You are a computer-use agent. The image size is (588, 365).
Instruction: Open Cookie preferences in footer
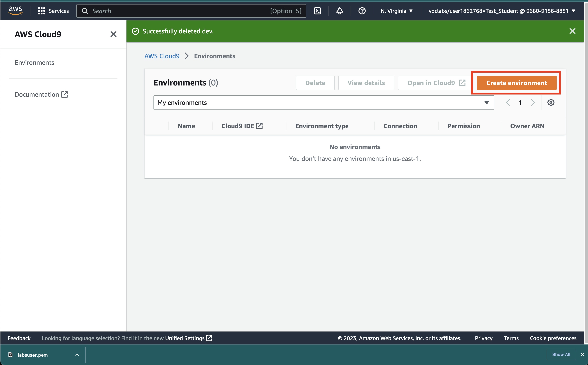click(x=553, y=338)
